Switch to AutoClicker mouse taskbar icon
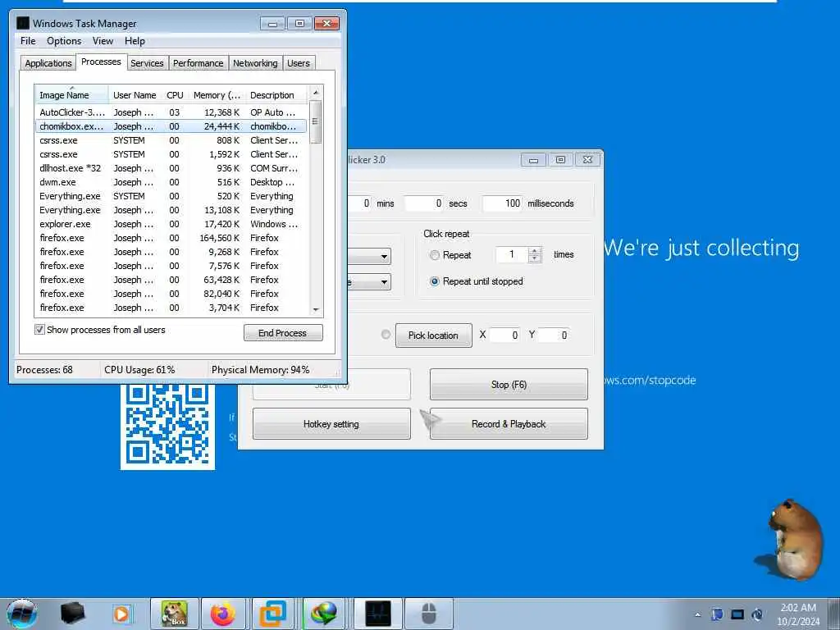The image size is (840, 630). pos(428,614)
